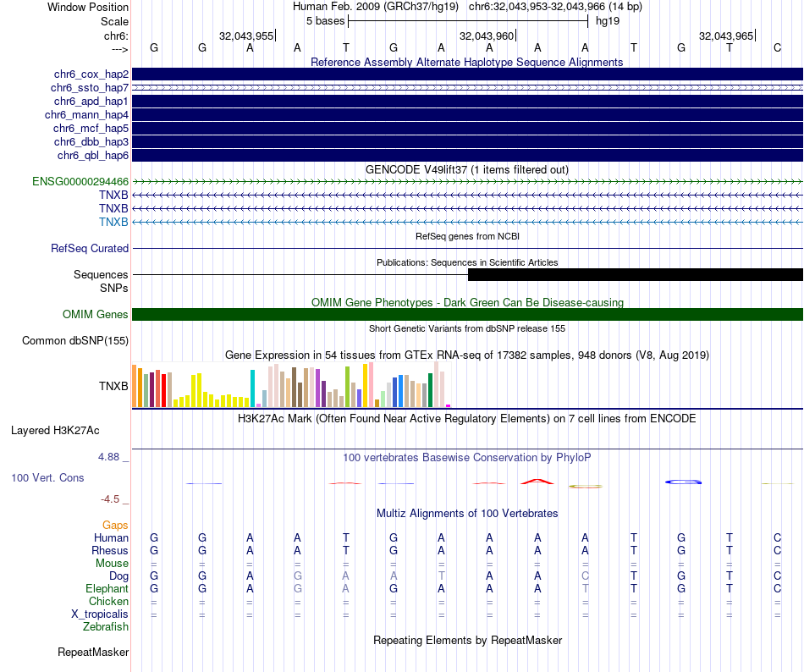Click the Window Position label
Viewport: 804px width, 672px height.
pyautogui.click(x=88, y=7)
